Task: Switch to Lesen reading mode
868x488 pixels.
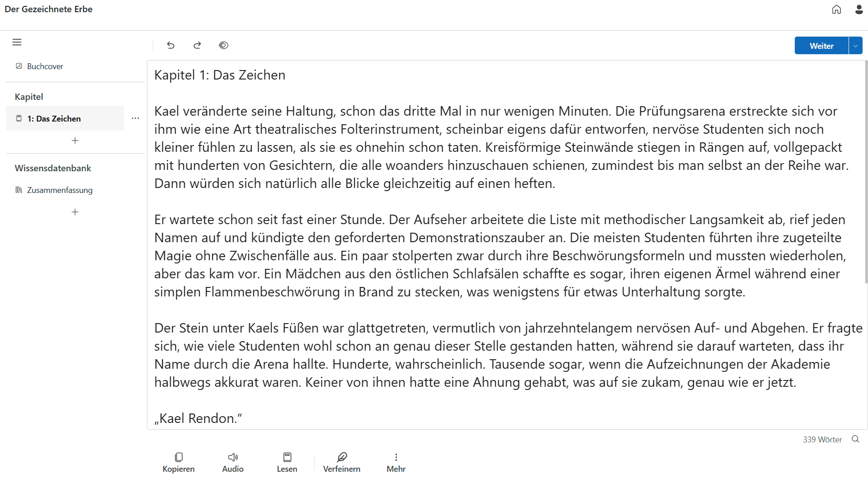Action: 287,462
